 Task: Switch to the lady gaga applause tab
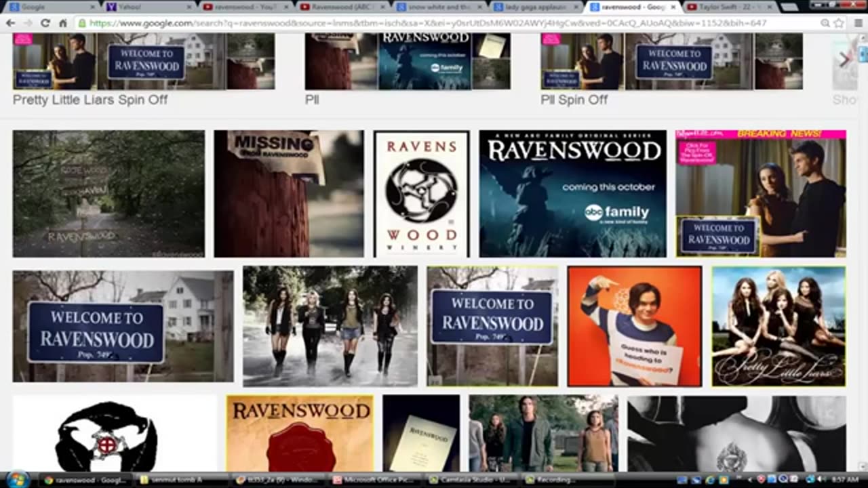tap(536, 7)
